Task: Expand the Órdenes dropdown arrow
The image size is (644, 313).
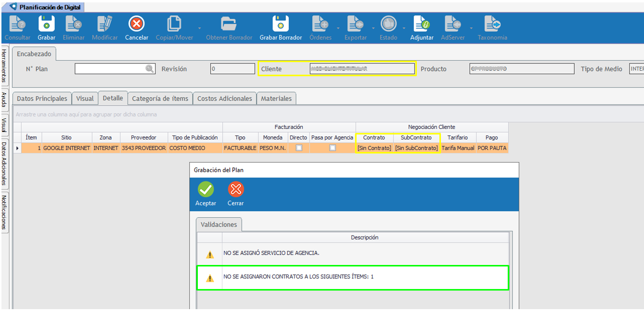Action: (x=338, y=28)
